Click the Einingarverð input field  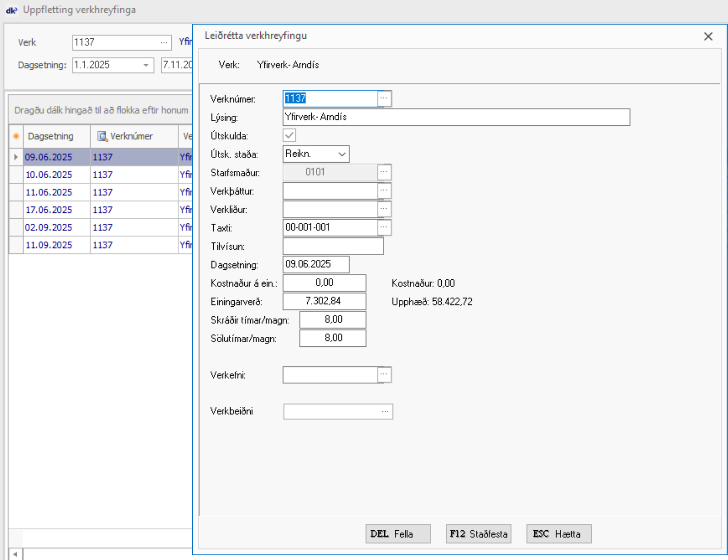[324, 301]
